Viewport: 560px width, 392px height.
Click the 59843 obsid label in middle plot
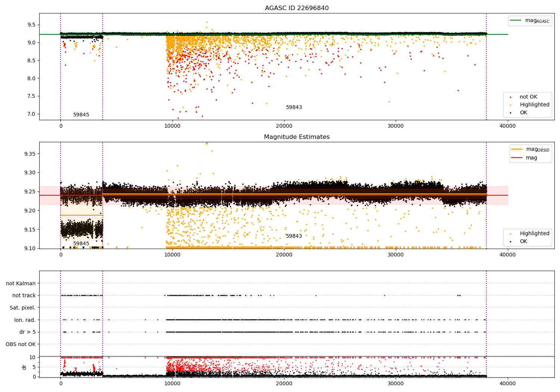click(x=294, y=236)
